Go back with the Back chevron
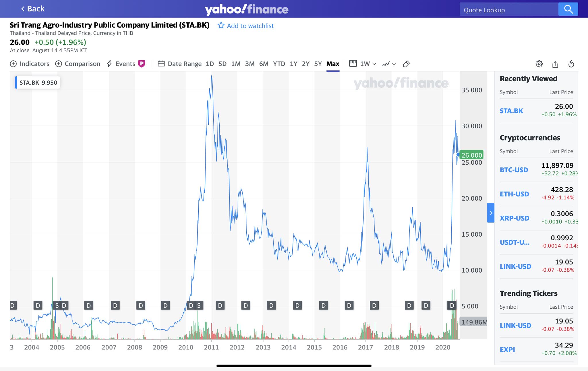The height and width of the screenshot is (371, 588). tap(32, 9)
